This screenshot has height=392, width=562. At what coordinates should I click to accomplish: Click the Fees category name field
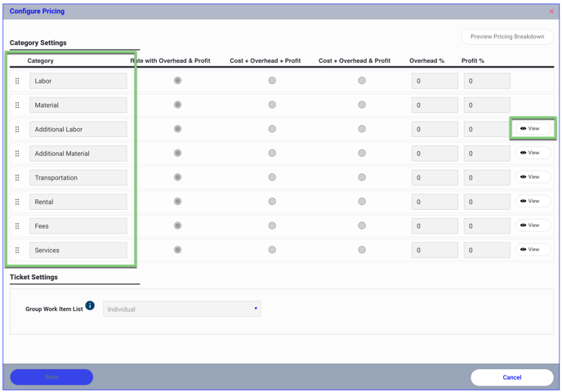tap(78, 226)
